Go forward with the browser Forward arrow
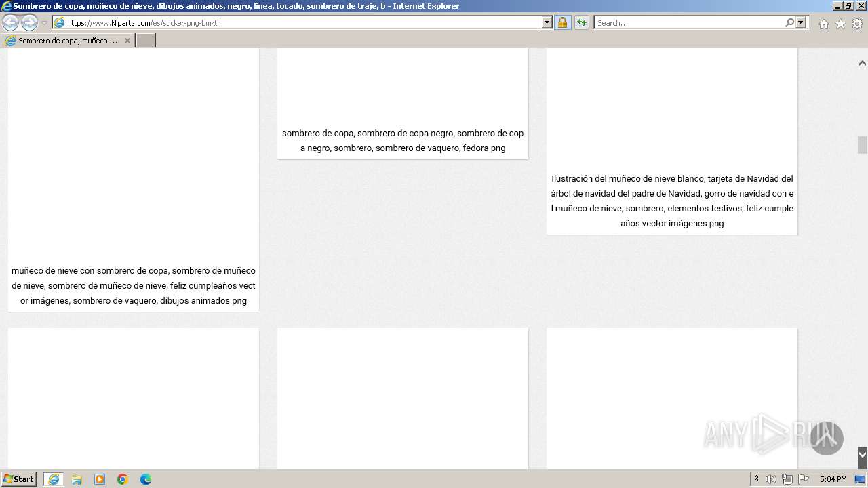 coord(29,22)
